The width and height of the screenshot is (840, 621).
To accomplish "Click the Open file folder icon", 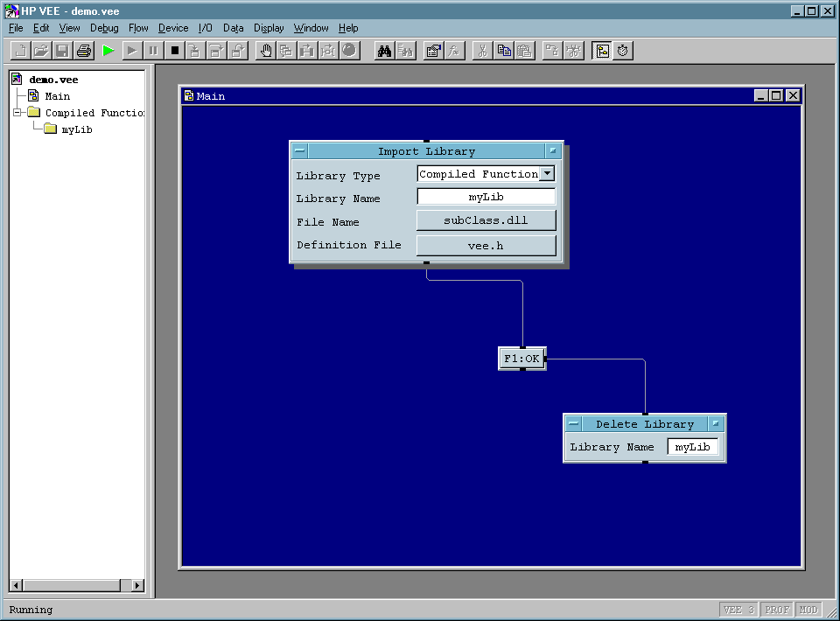I will 41,51.
